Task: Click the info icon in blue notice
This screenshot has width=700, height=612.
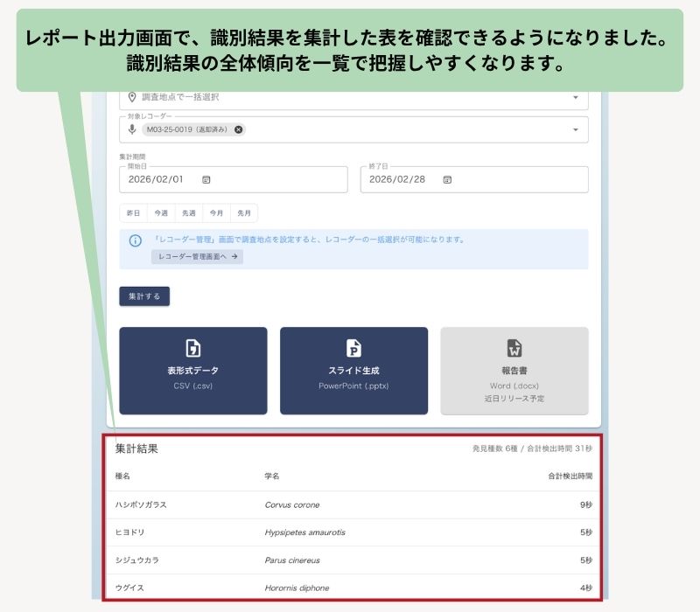Action: (x=136, y=241)
